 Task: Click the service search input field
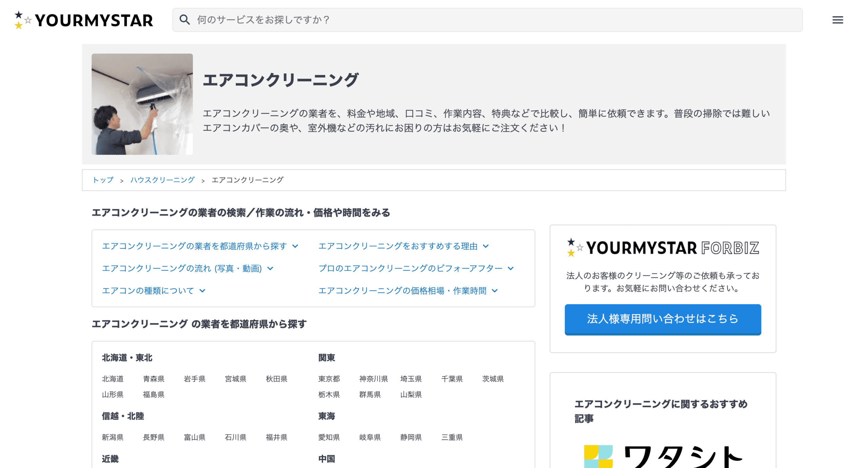coord(407,20)
